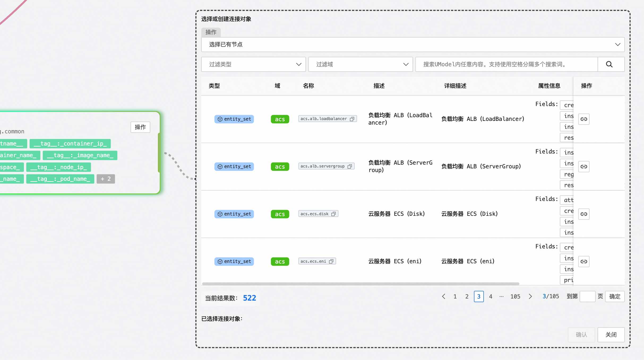
Task: Go to page 1
Action: pyautogui.click(x=455, y=296)
